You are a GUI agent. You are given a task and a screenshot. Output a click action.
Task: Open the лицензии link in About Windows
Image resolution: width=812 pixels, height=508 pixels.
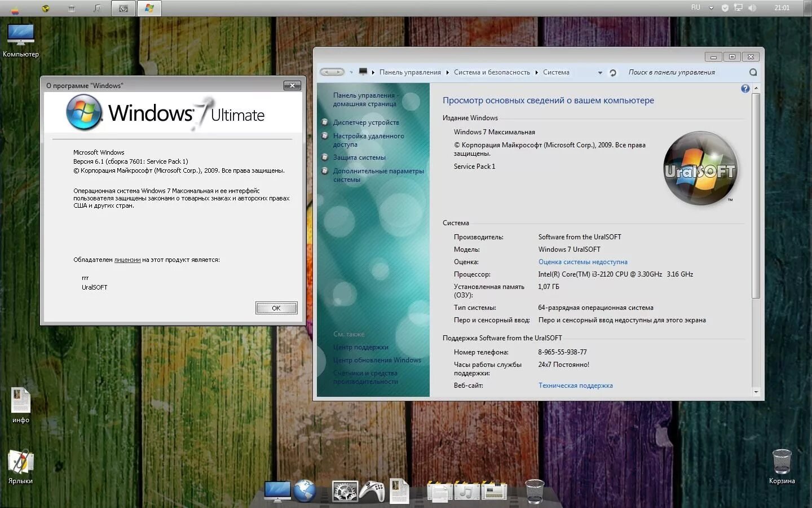(x=127, y=260)
